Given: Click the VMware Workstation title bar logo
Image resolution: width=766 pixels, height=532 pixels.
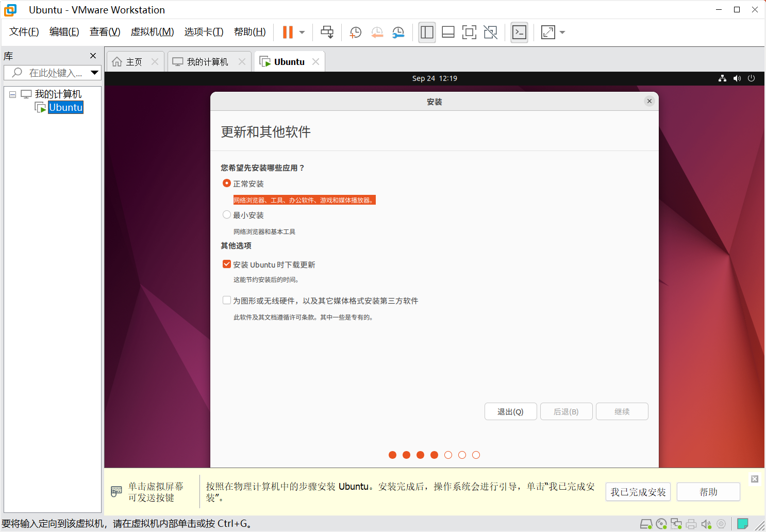Looking at the screenshot, I should [x=10, y=10].
